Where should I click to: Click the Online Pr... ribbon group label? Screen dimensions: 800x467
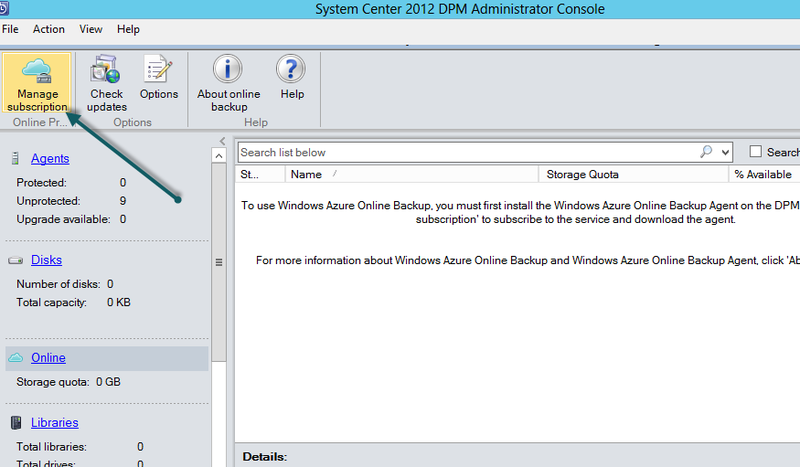(39, 122)
